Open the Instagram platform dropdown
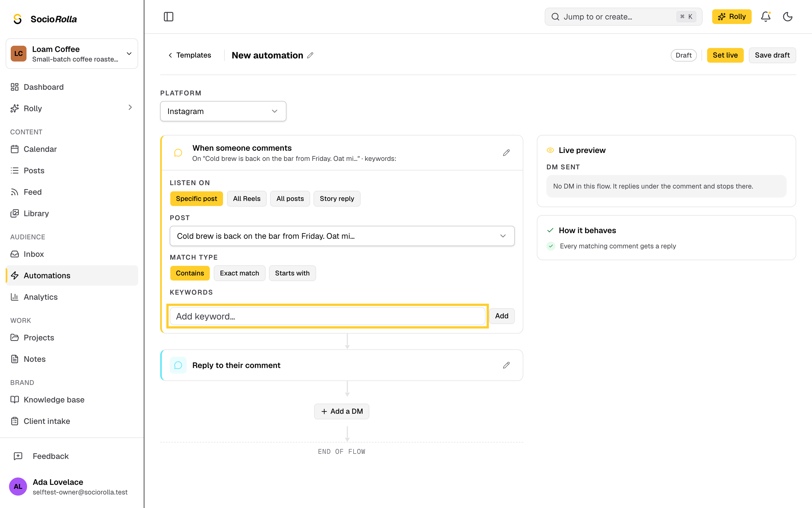Image resolution: width=812 pixels, height=508 pixels. pos(223,111)
